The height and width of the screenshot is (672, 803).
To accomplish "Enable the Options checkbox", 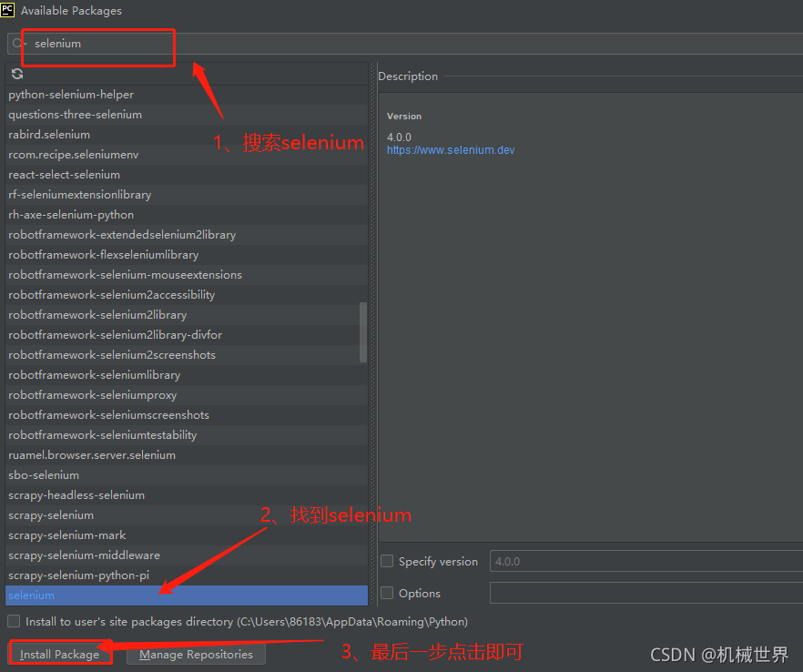I will (387, 593).
